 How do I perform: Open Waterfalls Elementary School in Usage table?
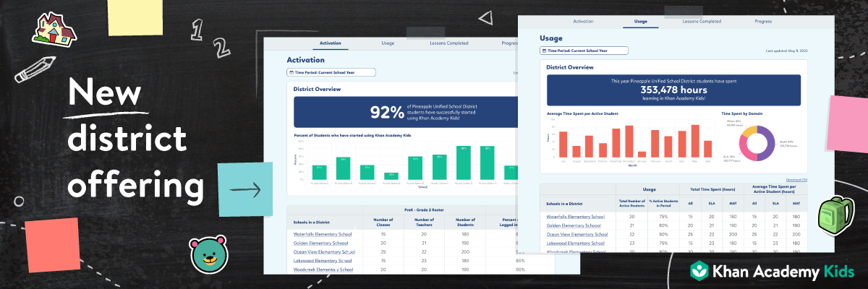pyautogui.click(x=576, y=216)
